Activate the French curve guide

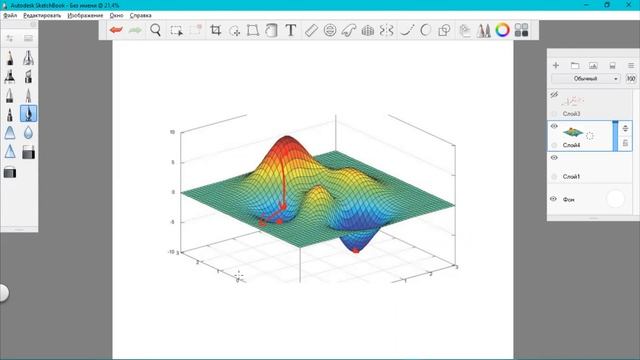(349, 30)
